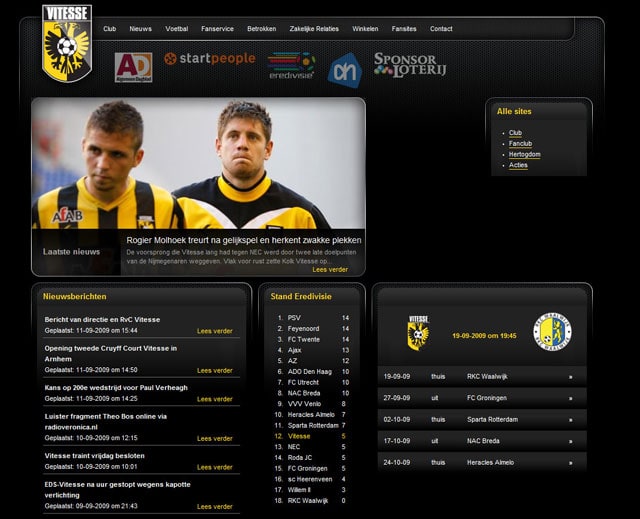Open 'Bericht van directie en RvC Vitesse' headline
Screen dimensions: 640x519
pos(102,320)
